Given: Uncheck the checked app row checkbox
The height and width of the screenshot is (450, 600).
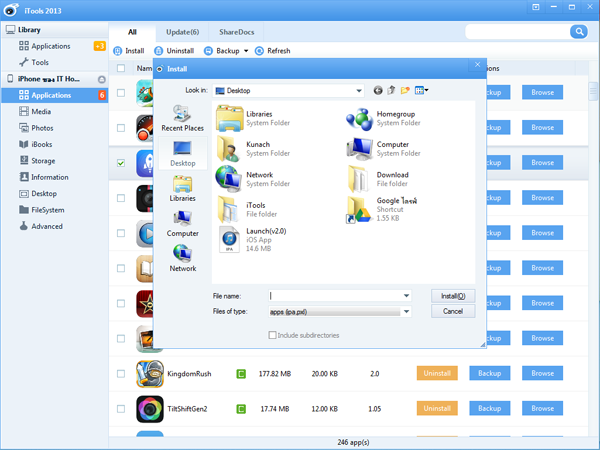Looking at the screenshot, I should [121, 163].
